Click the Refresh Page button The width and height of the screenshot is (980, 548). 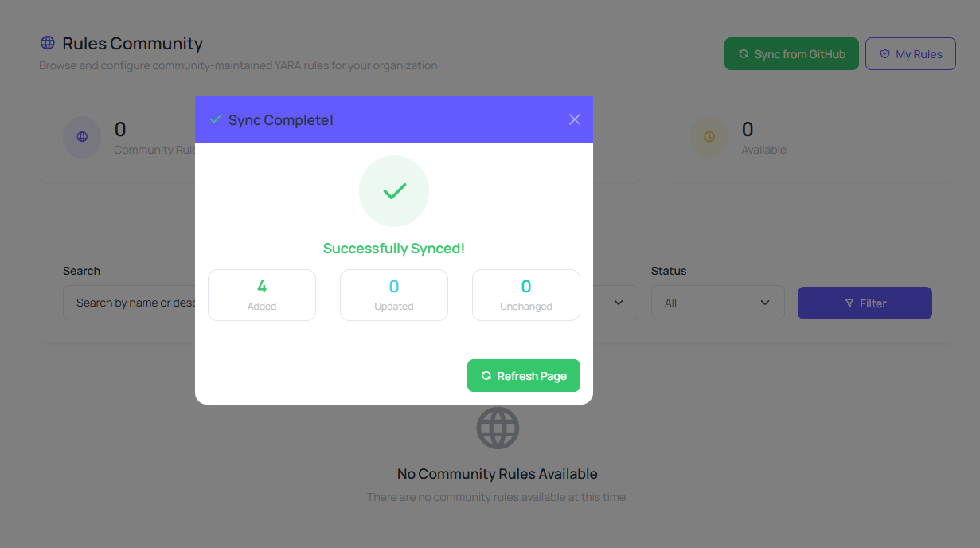point(523,376)
